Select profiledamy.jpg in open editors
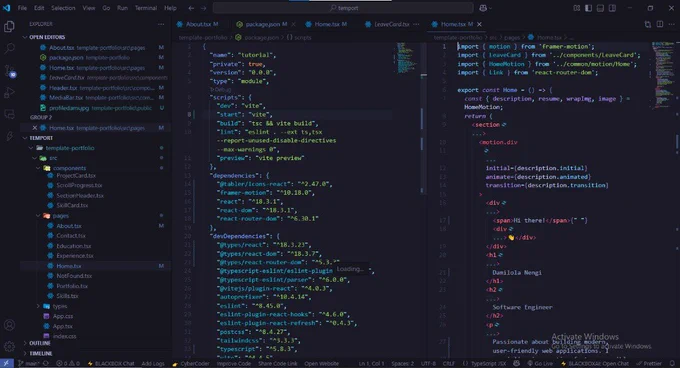 [x=70, y=108]
